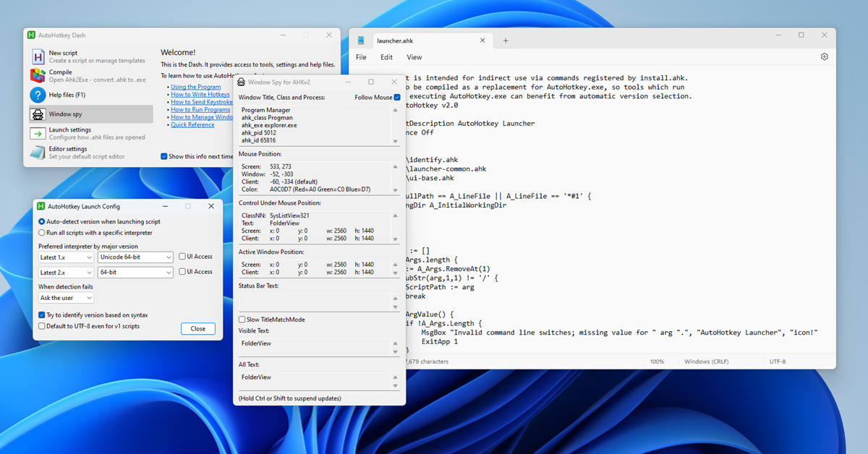Click the Compile Ahk2Exe icon

coord(38,75)
